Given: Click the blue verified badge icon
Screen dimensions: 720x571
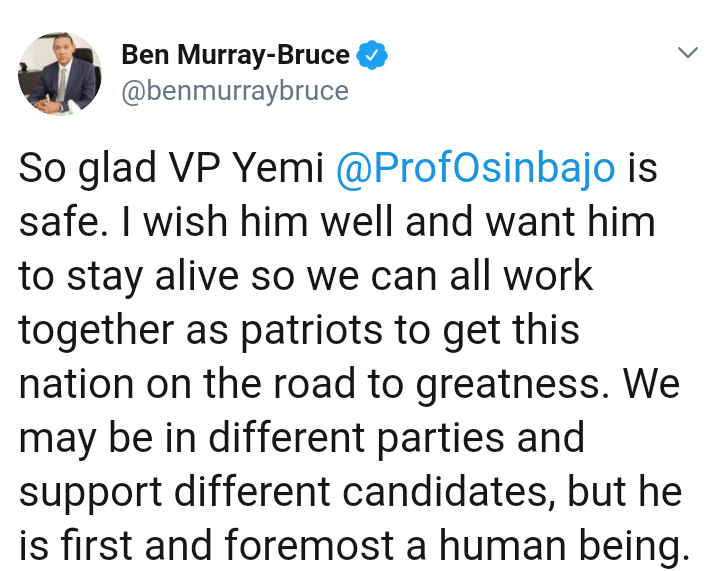Looking at the screenshot, I should click(372, 55).
